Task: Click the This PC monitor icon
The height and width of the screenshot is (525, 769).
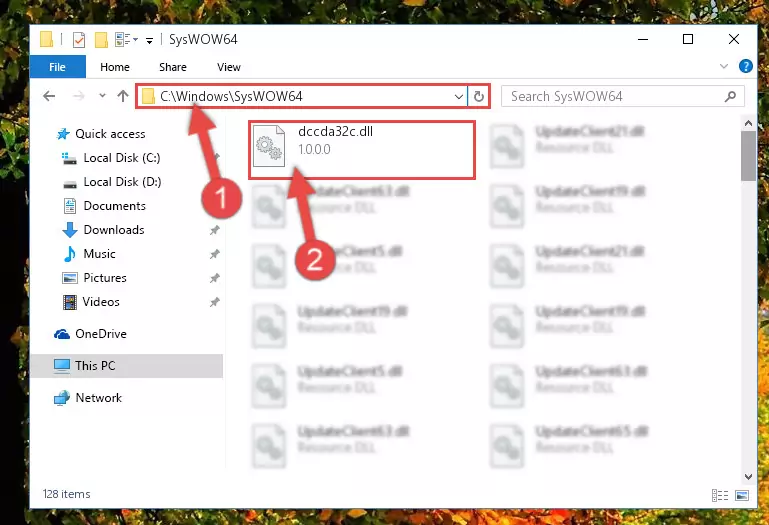Action: pos(62,366)
